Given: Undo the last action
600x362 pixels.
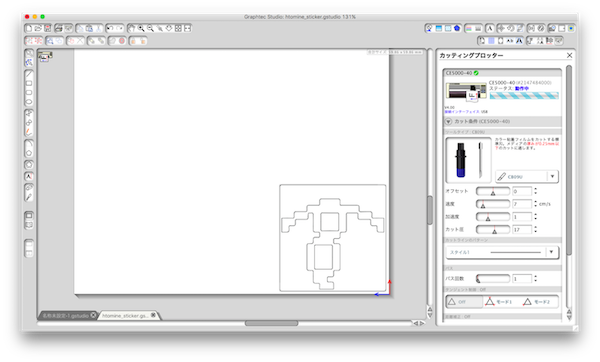Looking at the screenshot, I should pos(110,28).
